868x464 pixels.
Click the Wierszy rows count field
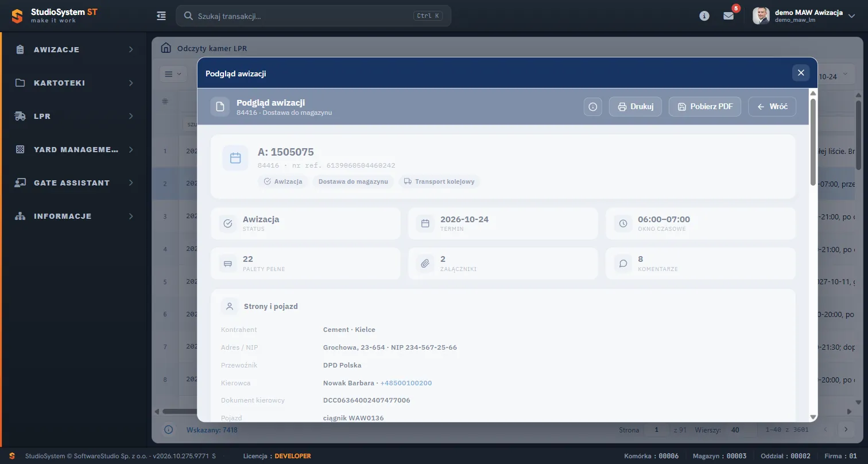coord(740,430)
